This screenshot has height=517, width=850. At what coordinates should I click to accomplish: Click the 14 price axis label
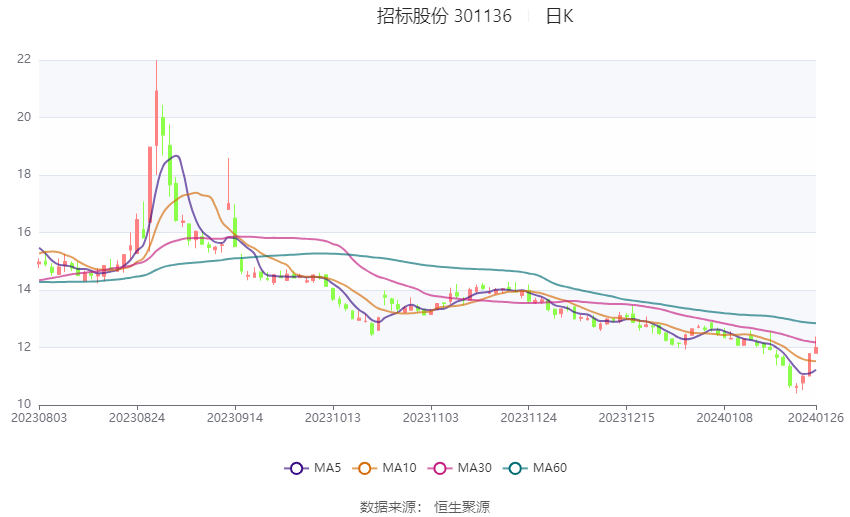point(24,289)
